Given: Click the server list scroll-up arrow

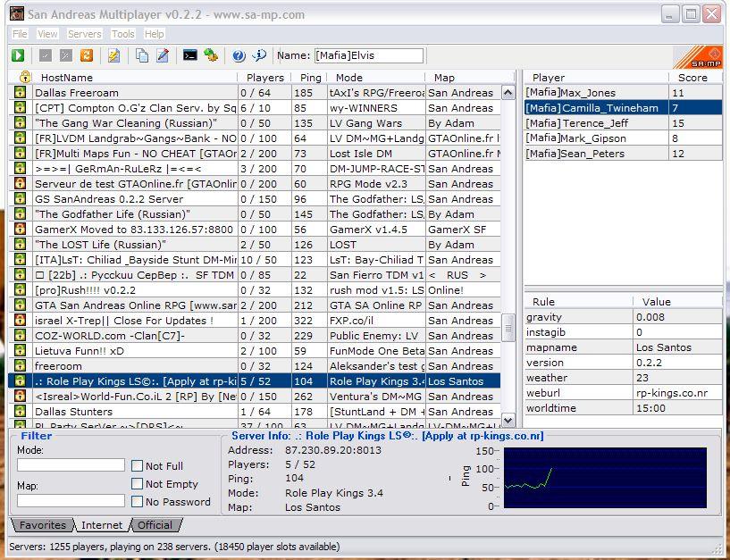Looking at the screenshot, I should (x=508, y=93).
